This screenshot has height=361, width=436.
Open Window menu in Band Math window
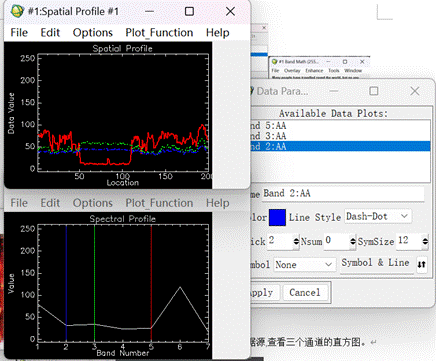(353, 71)
